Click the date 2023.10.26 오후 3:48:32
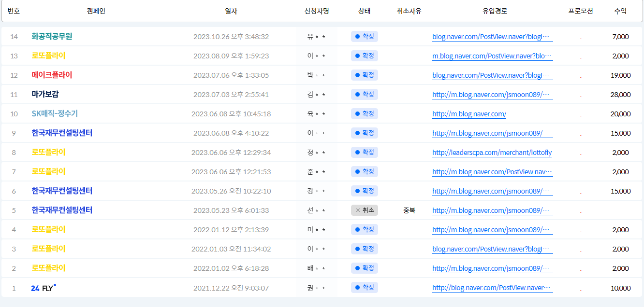 tap(231, 37)
